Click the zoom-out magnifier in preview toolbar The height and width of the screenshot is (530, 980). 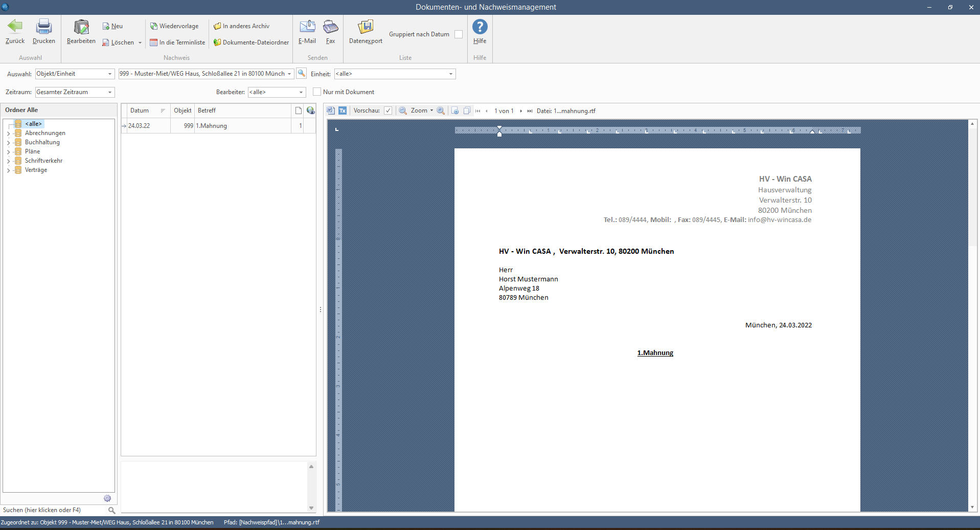coord(402,111)
